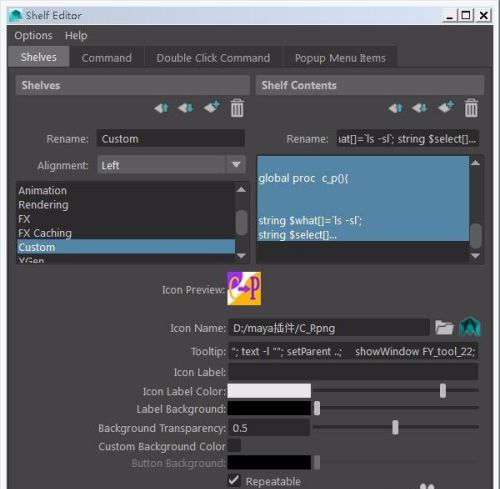Viewport: 500px width, 489px height.
Task: Create new item icon in Shelf Contents
Action: tap(446, 107)
